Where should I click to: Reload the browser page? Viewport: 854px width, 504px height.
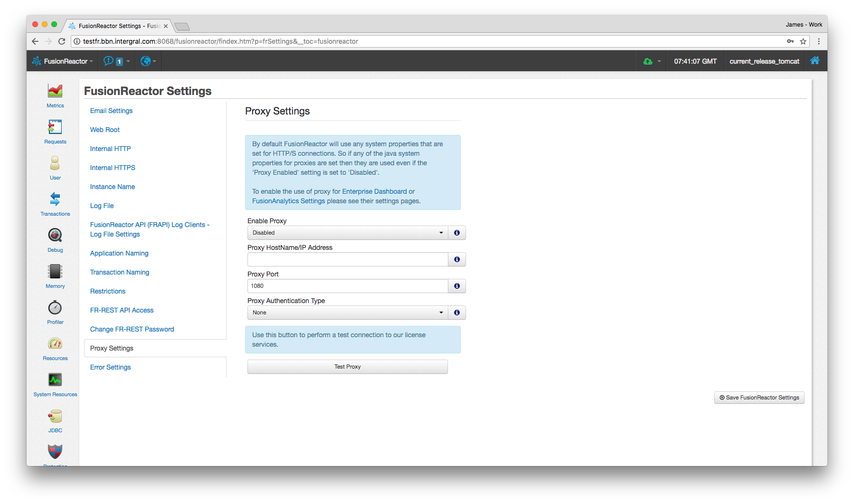62,41
